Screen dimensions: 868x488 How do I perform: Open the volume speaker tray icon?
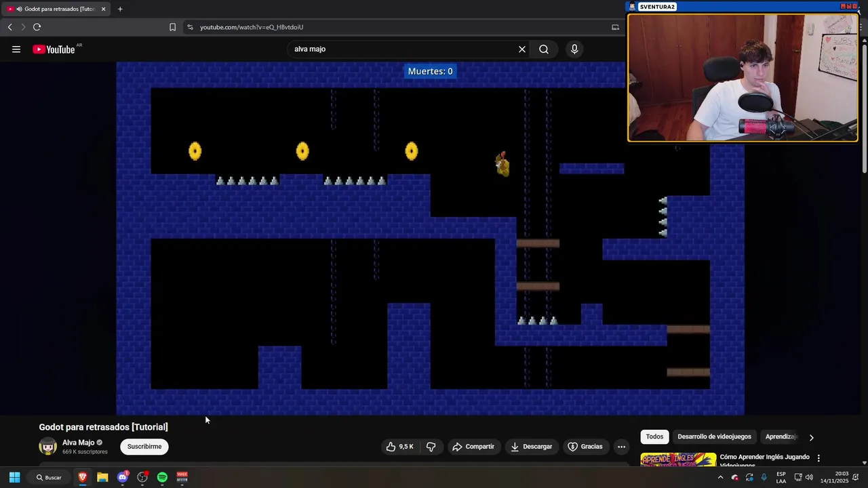809,478
